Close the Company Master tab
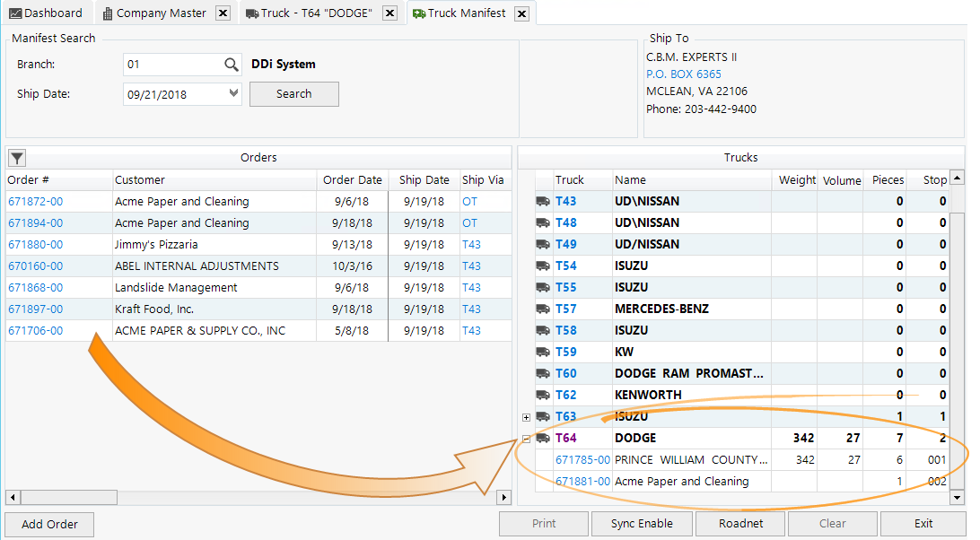The height and width of the screenshot is (540, 980). [x=223, y=13]
